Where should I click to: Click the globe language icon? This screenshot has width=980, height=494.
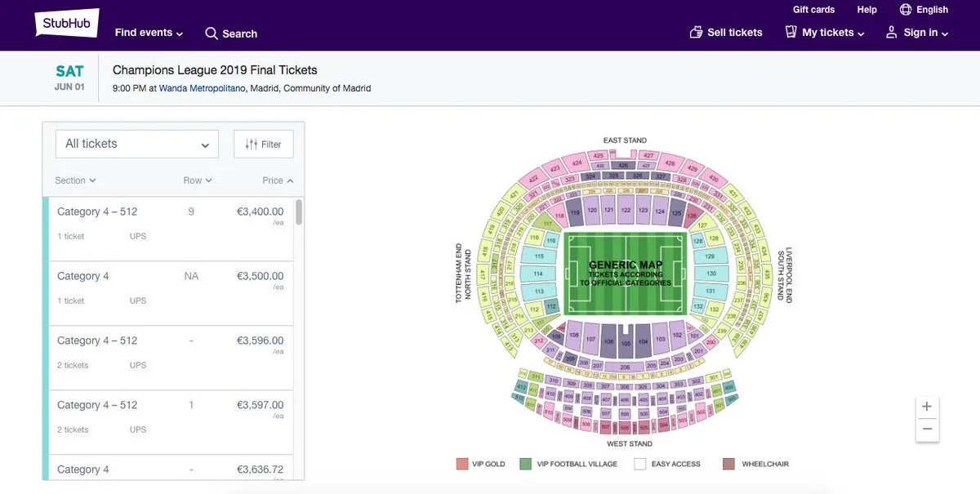click(906, 10)
